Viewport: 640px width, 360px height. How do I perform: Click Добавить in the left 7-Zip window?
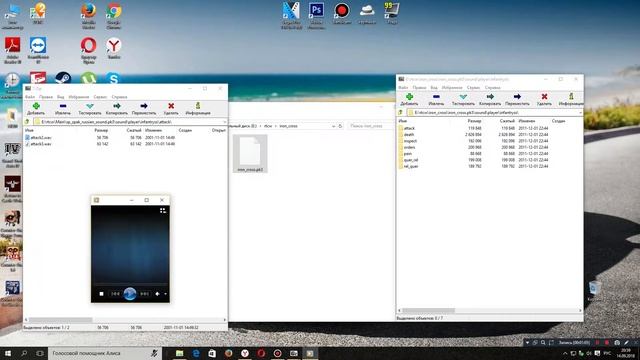(36, 109)
